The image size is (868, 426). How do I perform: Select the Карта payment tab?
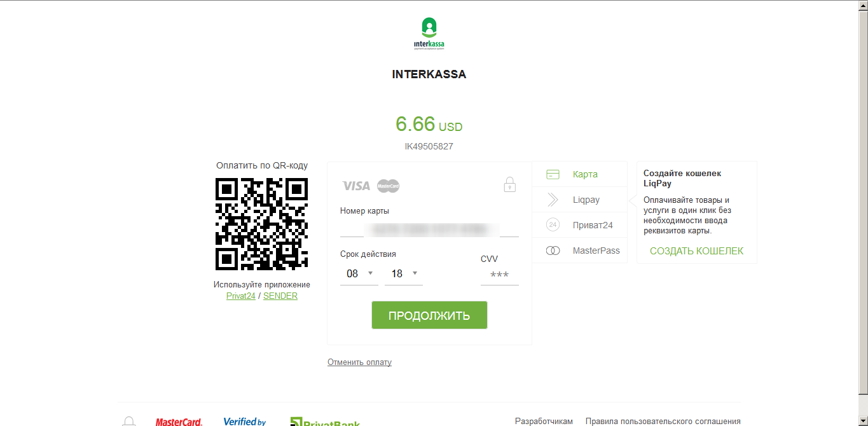(x=584, y=174)
